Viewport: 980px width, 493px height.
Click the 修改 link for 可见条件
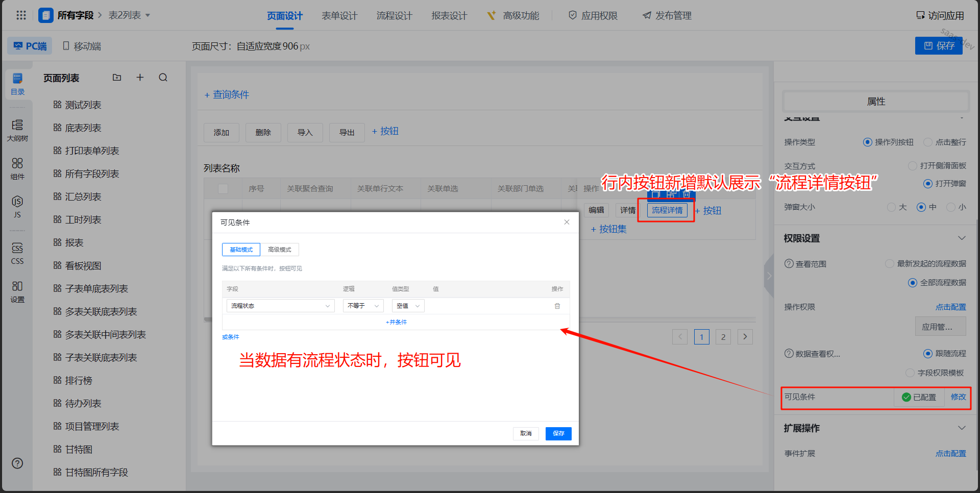pyautogui.click(x=958, y=397)
